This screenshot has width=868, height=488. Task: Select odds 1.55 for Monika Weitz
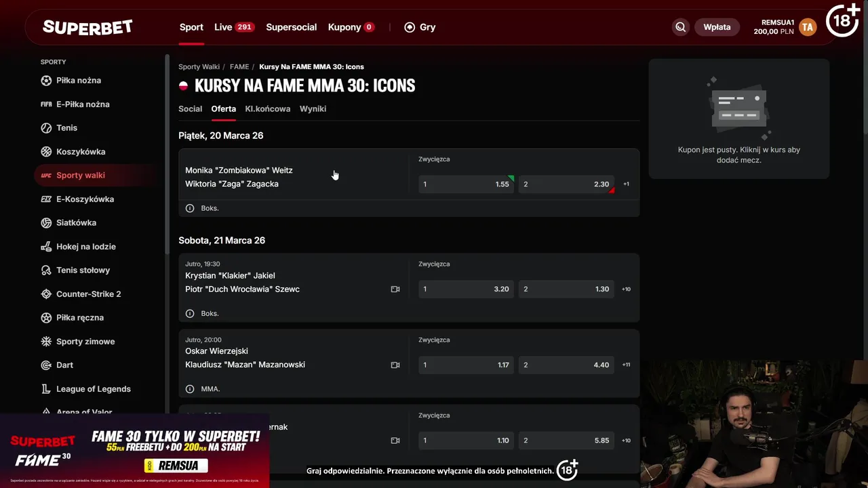(467, 184)
